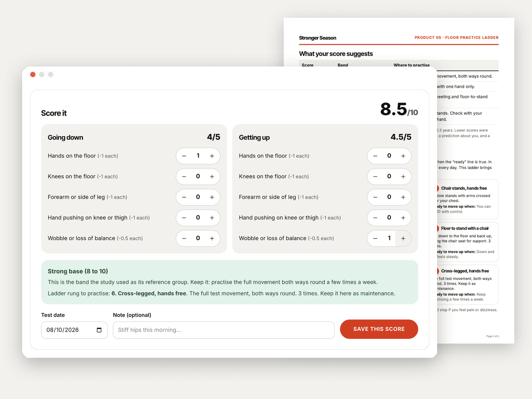This screenshot has width=532, height=399.
Task: Click Cross-legged, hands free card title in document
Action: (465, 271)
